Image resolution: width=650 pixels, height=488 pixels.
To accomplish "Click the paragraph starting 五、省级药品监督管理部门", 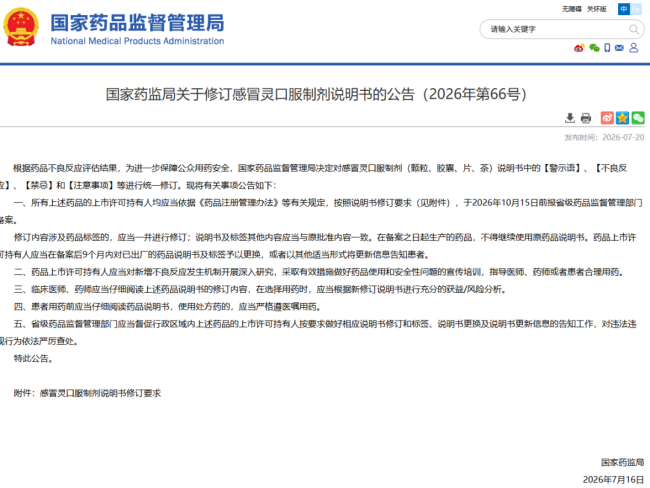I will [318, 333].
